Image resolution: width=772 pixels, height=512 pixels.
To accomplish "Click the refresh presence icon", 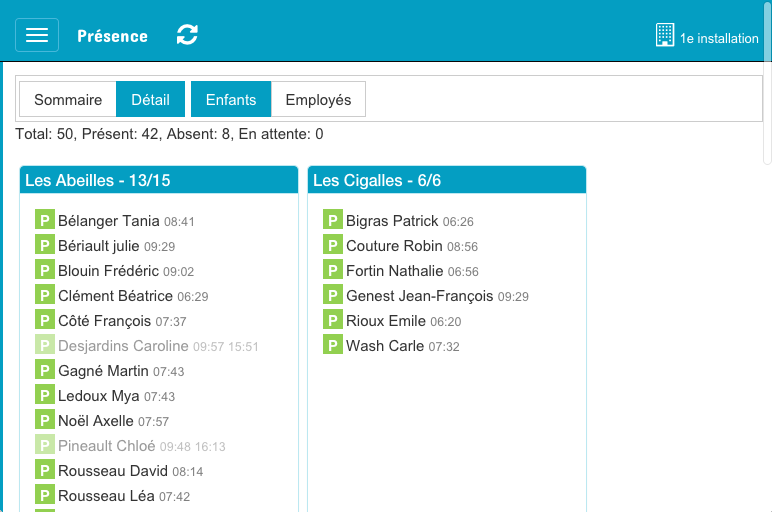I will click(x=187, y=35).
